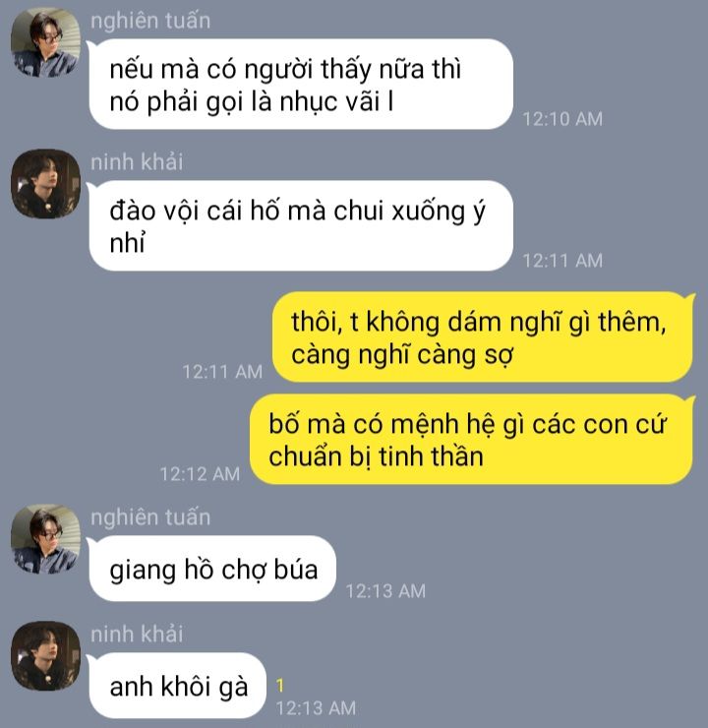Viewport: 708px width, 728px height.
Task: Select the 'đào vội cái hố mà chui xuống' bubble
Action: tap(301, 225)
